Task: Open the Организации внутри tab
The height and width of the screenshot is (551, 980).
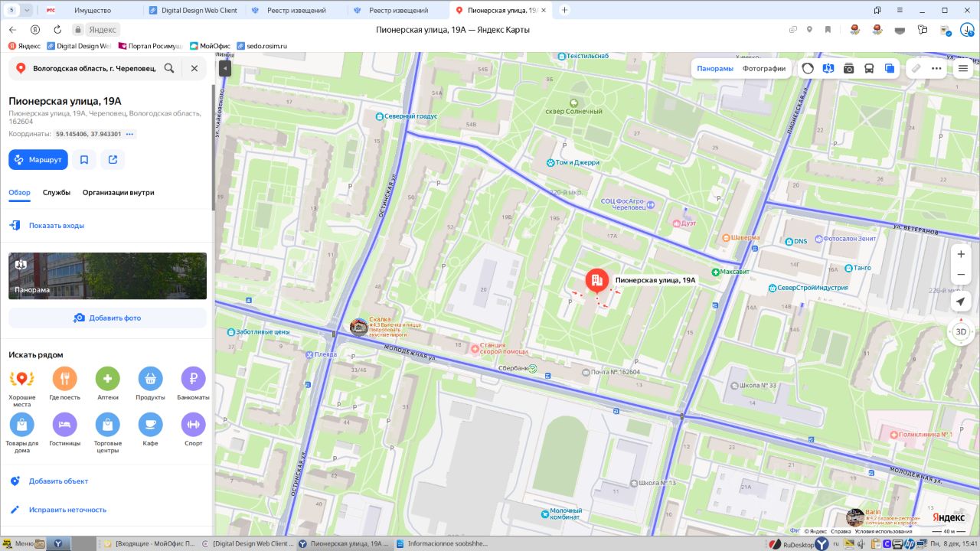Action: (119, 193)
